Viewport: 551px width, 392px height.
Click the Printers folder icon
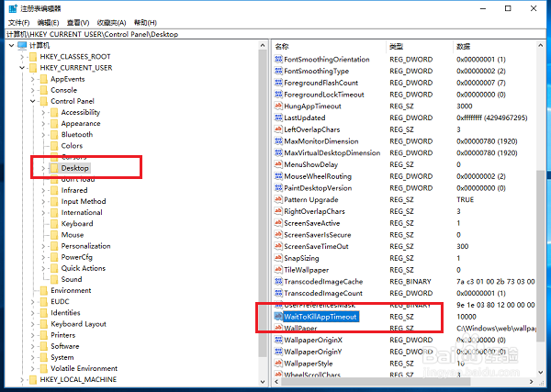(43, 335)
